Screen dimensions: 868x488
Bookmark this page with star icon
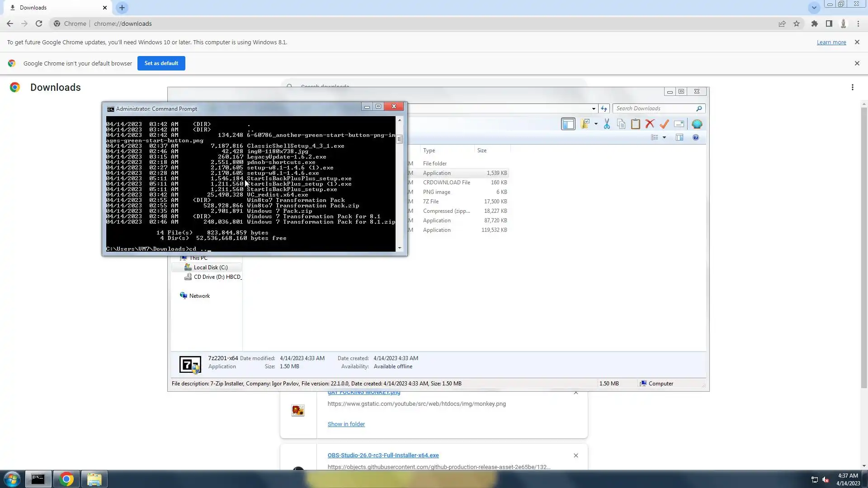coord(797,23)
